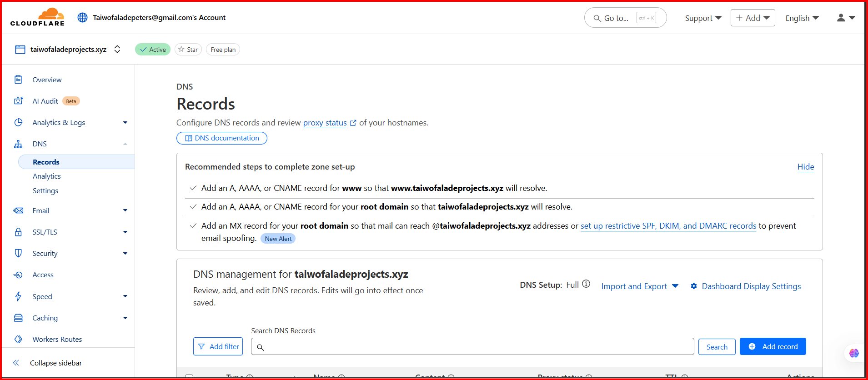Viewport: 868px width, 380px height.
Task: Open DNS documentation
Action: click(222, 138)
